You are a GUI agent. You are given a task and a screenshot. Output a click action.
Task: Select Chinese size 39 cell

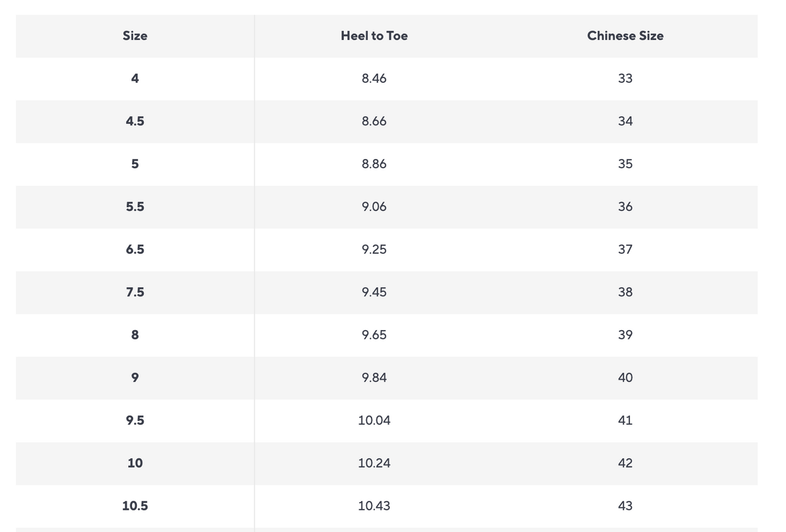(625, 335)
